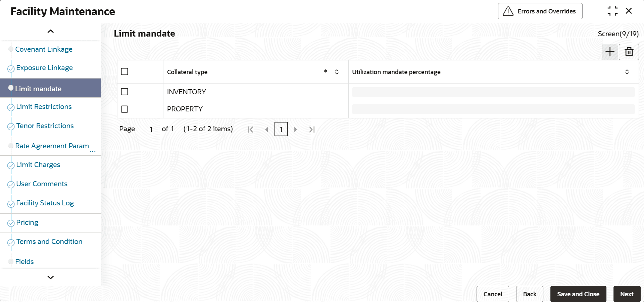Click the Next button
The width and height of the screenshot is (644, 302).
click(626, 294)
